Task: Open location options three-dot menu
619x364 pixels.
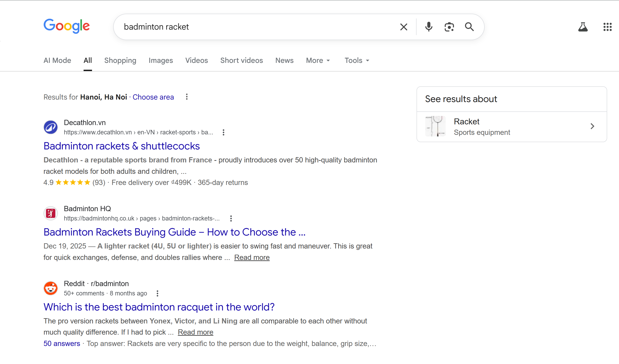Action: [187, 97]
